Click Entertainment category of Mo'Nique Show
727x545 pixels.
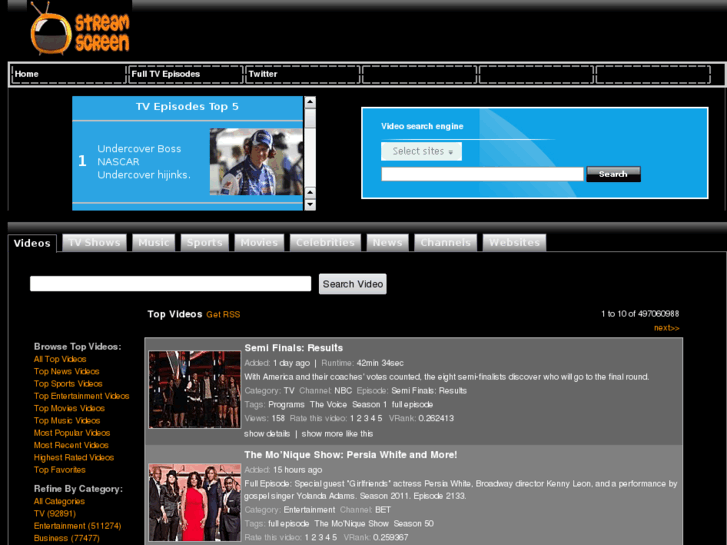click(x=309, y=510)
